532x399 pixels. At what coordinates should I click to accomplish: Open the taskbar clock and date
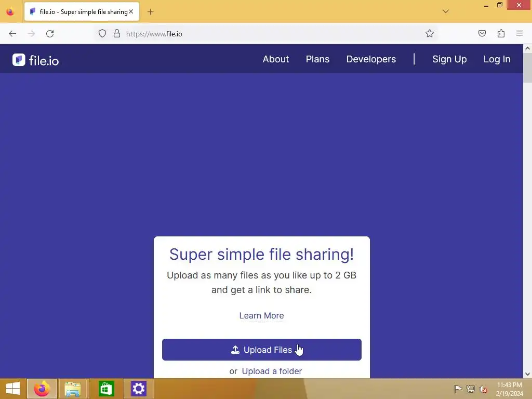pos(509,389)
